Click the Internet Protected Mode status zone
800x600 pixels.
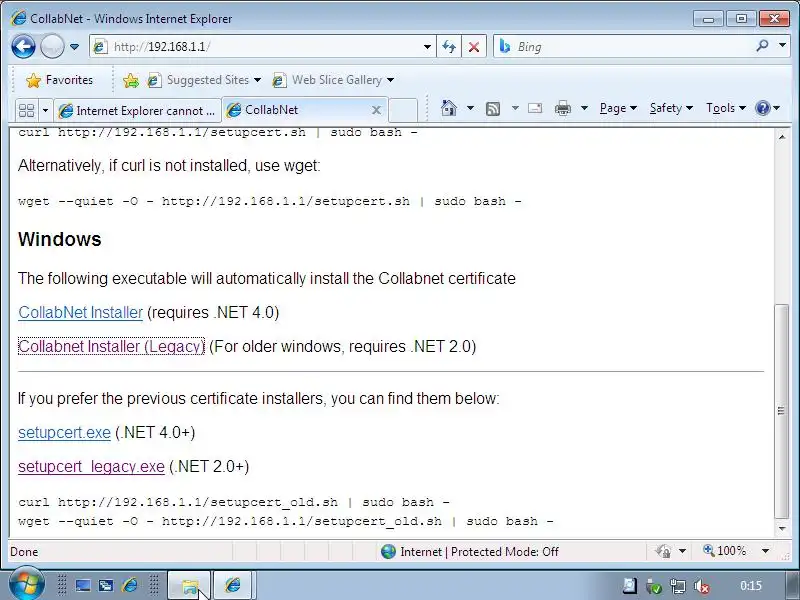pos(469,552)
